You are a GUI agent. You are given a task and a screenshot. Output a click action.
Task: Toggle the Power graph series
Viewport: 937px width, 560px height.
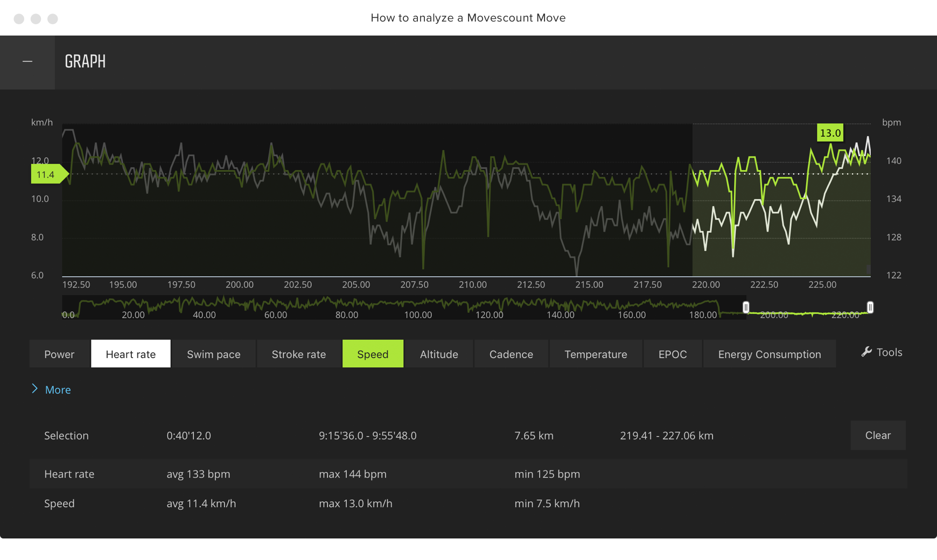tap(59, 354)
